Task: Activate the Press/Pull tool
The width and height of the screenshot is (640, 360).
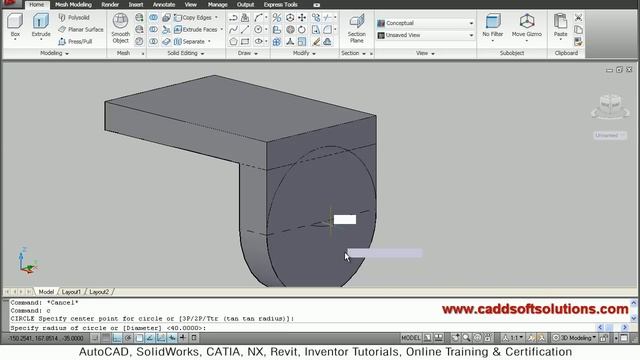Action: (x=76, y=41)
